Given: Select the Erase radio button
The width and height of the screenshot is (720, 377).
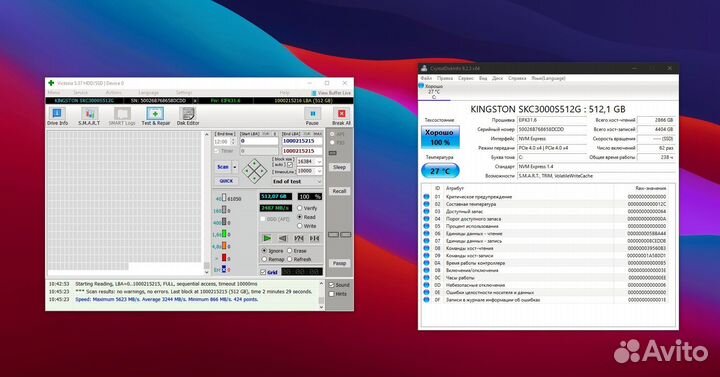Looking at the screenshot, I should (290, 251).
